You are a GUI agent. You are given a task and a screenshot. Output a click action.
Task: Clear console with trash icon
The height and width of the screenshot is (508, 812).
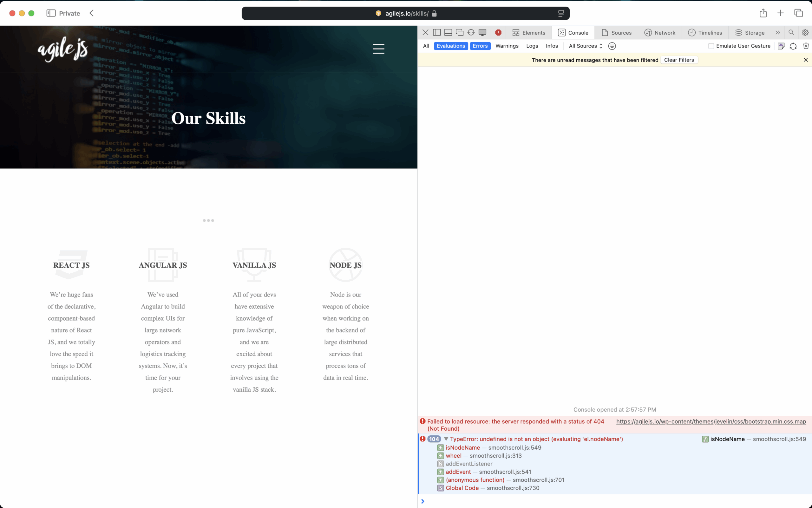tap(806, 46)
